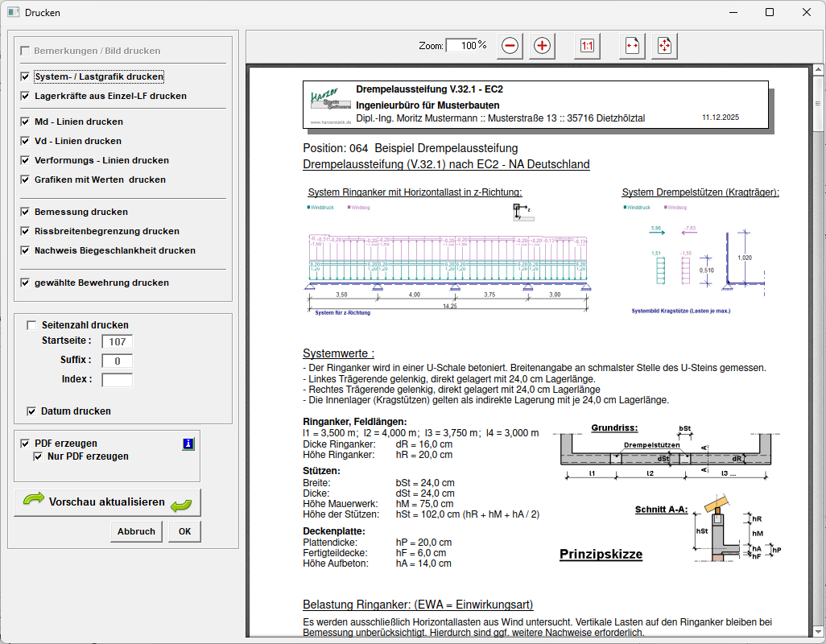The width and height of the screenshot is (826, 644).
Task: Confirm with the OK button
Action: [184, 531]
